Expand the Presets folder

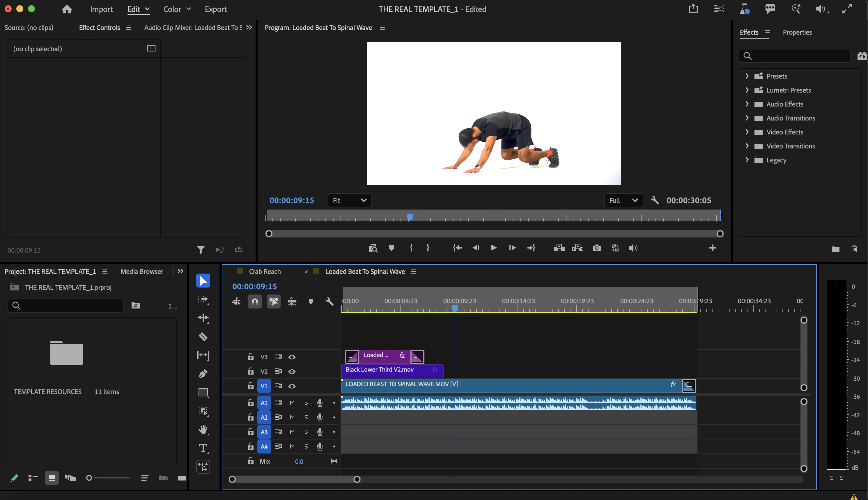coord(747,76)
